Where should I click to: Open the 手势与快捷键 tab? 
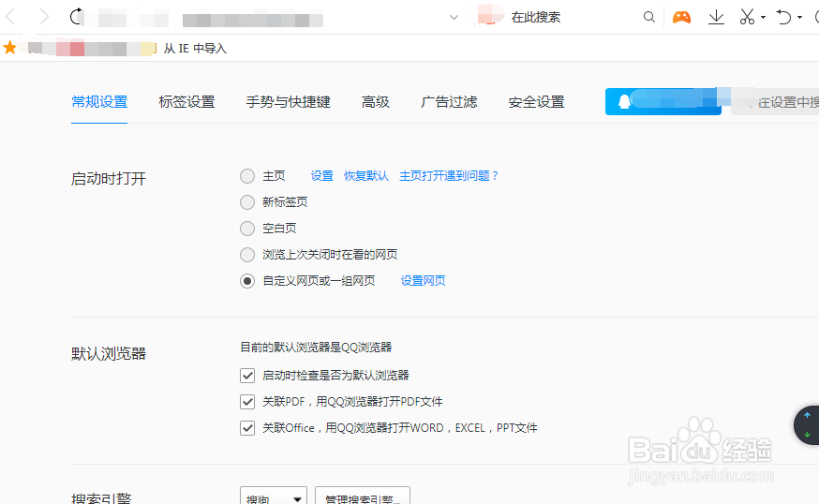[x=288, y=102]
